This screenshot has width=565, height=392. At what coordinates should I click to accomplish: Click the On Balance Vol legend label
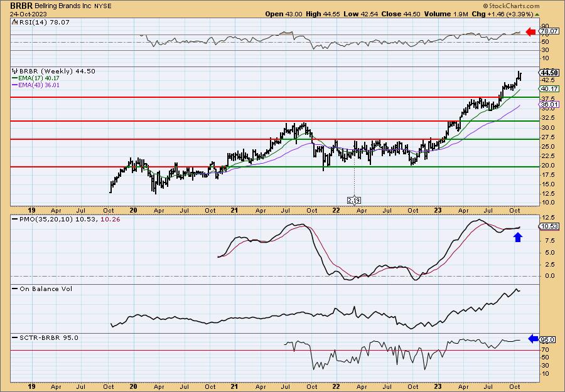[x=46, y=289]
